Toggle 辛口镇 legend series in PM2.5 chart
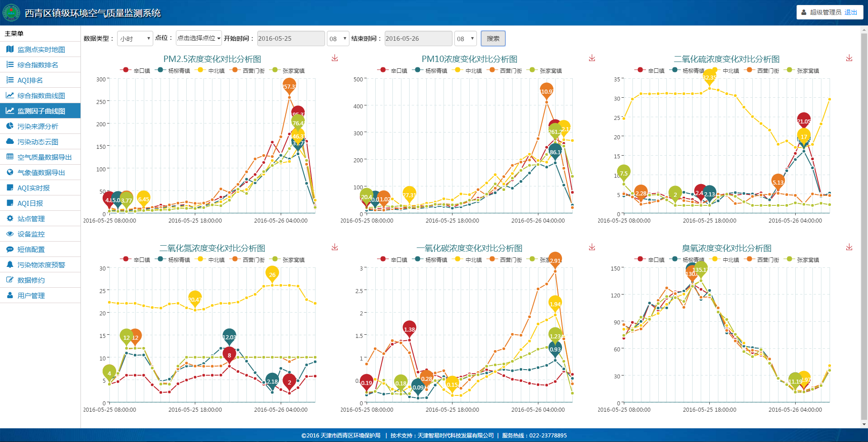The image size is (868, 442). point(136,71)
